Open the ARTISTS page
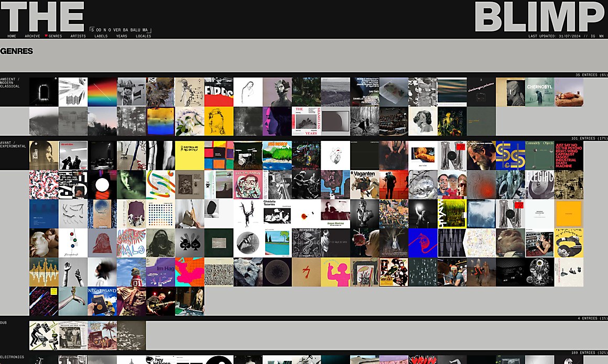 (x=78, y=36)
